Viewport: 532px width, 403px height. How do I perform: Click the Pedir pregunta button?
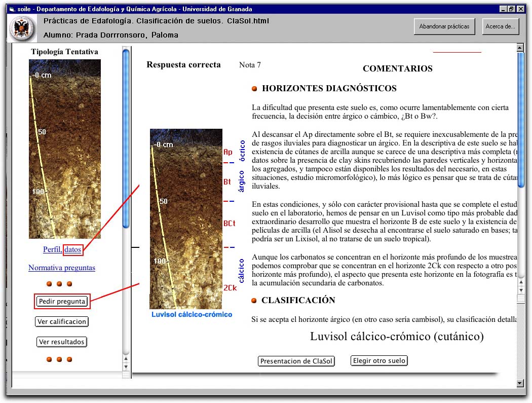[62, 301]
